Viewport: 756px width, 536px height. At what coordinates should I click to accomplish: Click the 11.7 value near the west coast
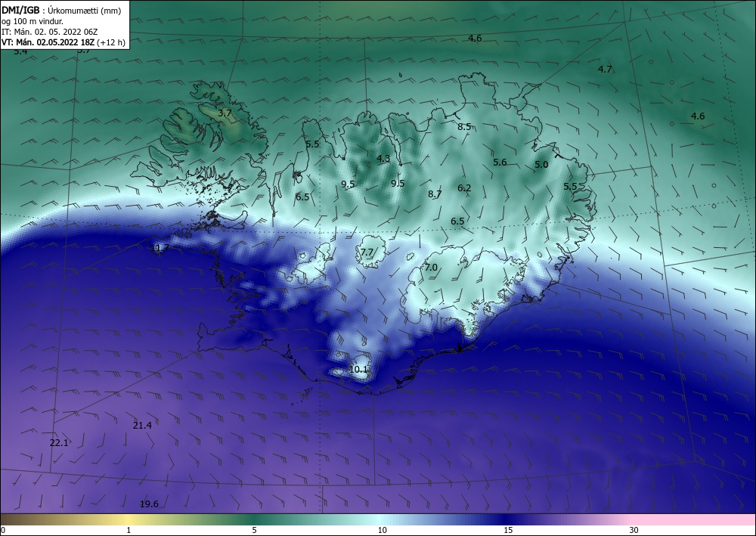point(160,248)
